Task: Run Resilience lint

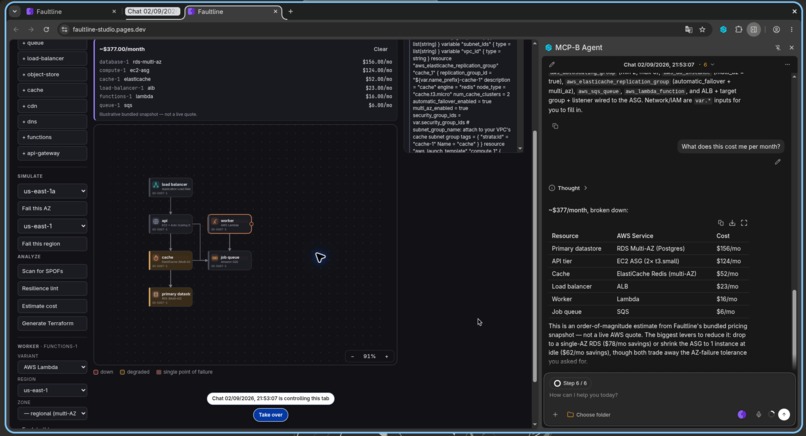Action: pos(52,288)
